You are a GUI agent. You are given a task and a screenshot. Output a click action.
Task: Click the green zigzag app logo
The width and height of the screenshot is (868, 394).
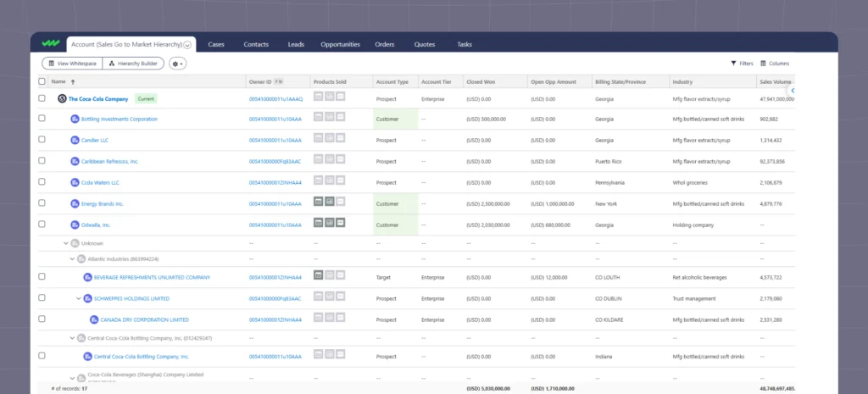coord(51,44)
